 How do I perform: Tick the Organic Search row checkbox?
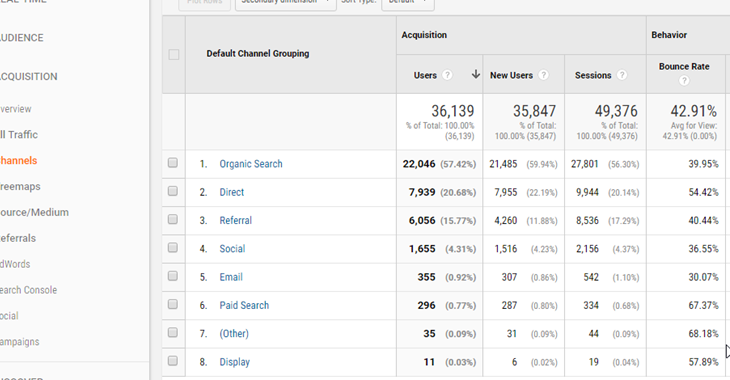(x=173, y=163)
